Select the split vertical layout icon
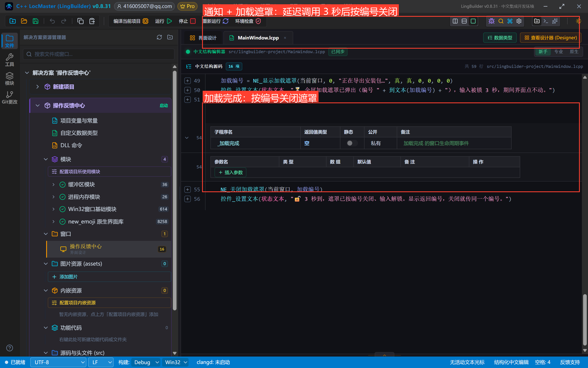Viewport: 588px width, 368px height. [x=455, y=21]
